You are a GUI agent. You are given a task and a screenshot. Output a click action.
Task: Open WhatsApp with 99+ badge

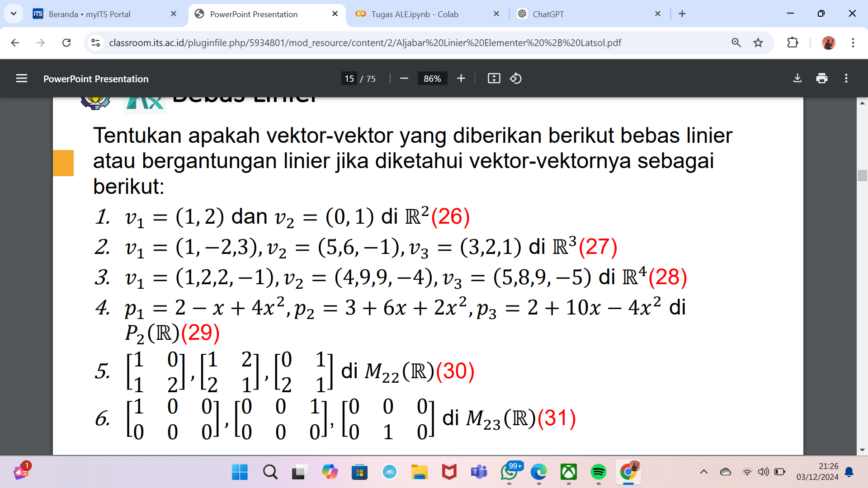coord(509,472)
